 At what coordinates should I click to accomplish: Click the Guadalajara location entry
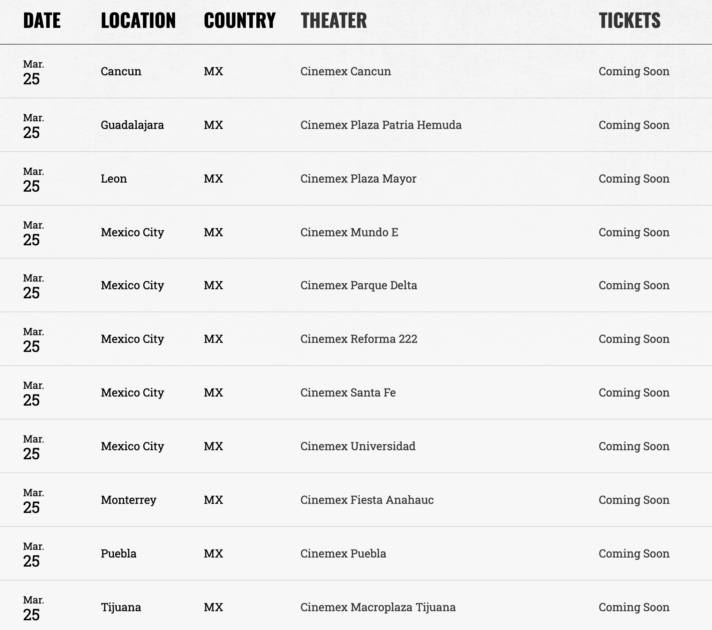tap(132, 125)
